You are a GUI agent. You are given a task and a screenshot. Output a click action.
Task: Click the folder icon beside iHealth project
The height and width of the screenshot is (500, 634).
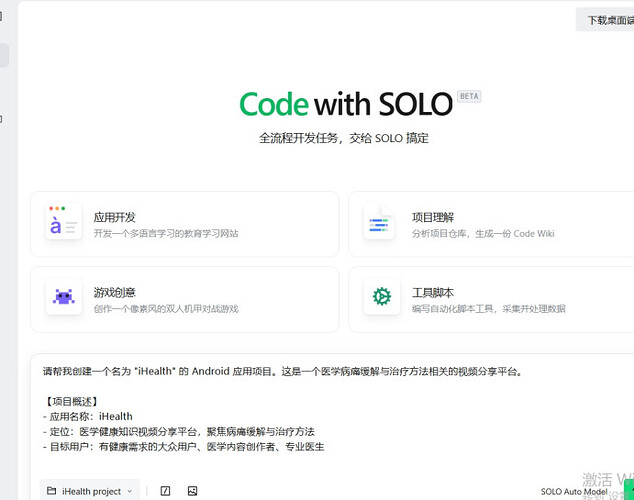[51, 491]
